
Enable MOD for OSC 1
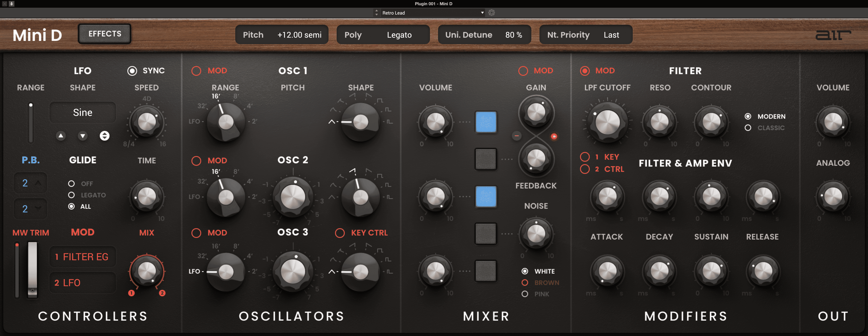click(x=196, y=71)
